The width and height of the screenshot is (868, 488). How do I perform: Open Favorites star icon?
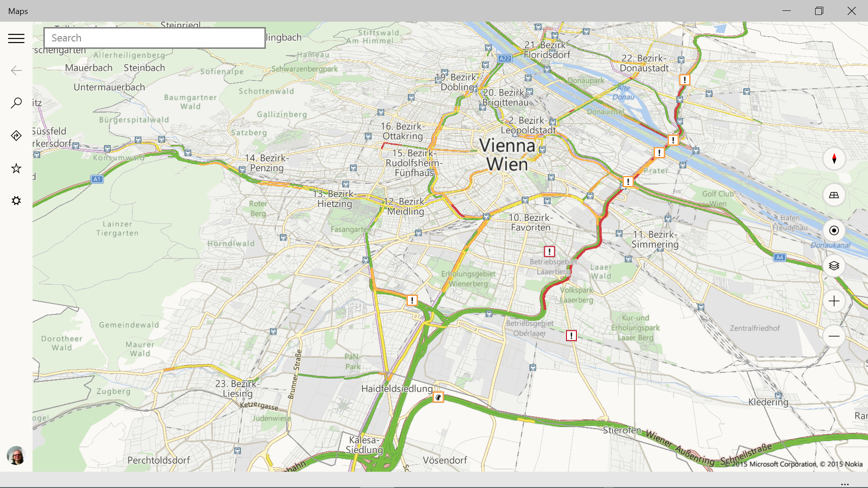16,169
